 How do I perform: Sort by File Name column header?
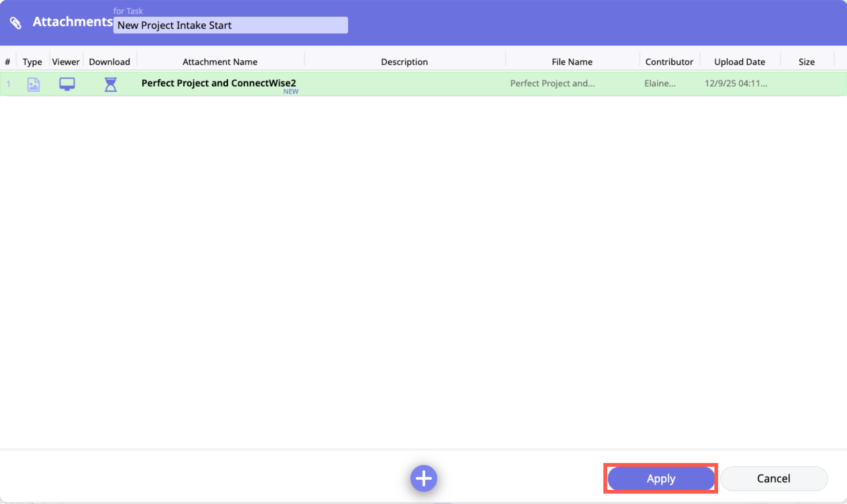(572, 62)
